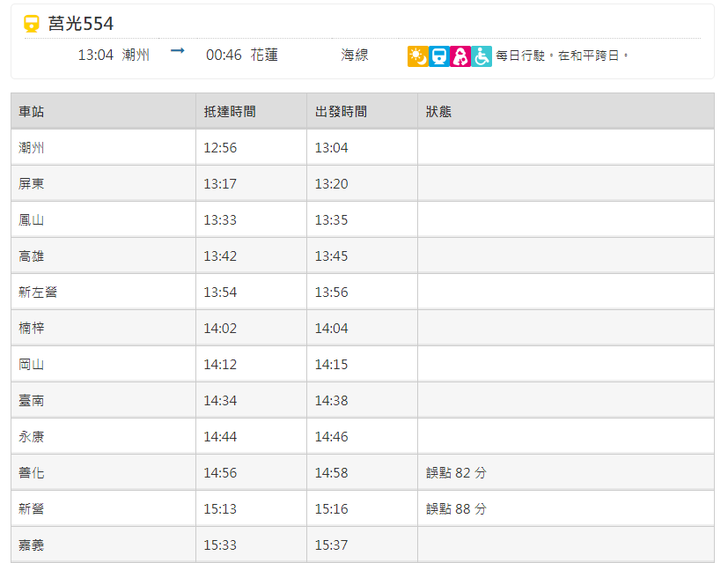Image resolution: width=728 pixels, height=563 pixels.
Task: Click the 誤點 88 分 status for 新營
Action: click(456, 509)
